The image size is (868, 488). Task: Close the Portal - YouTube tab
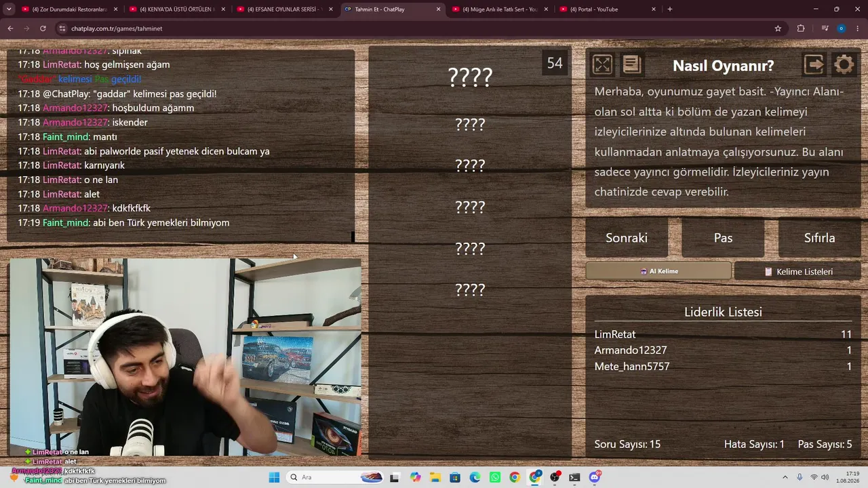click(x=654, y=9)
